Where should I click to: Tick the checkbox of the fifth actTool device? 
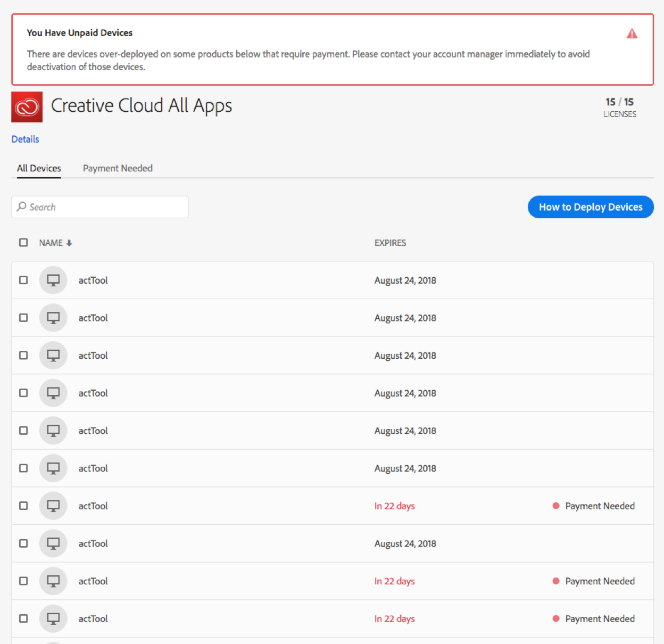[23, 431]
